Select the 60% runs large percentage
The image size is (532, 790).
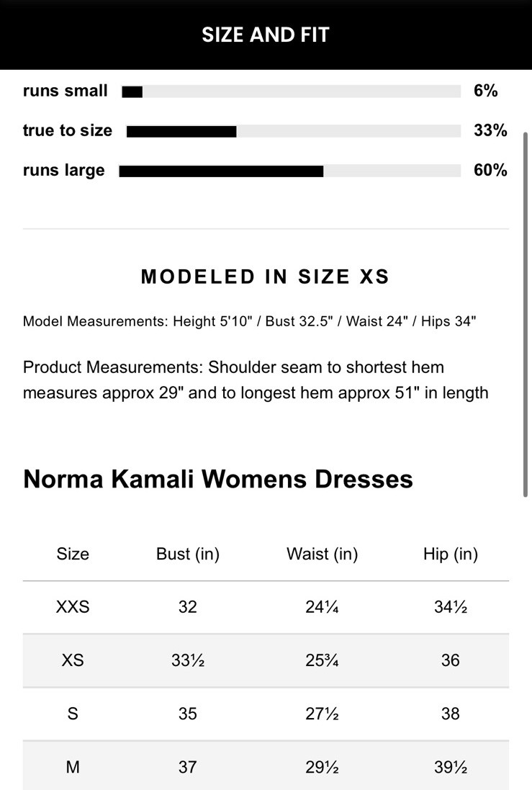pos(490,170)
